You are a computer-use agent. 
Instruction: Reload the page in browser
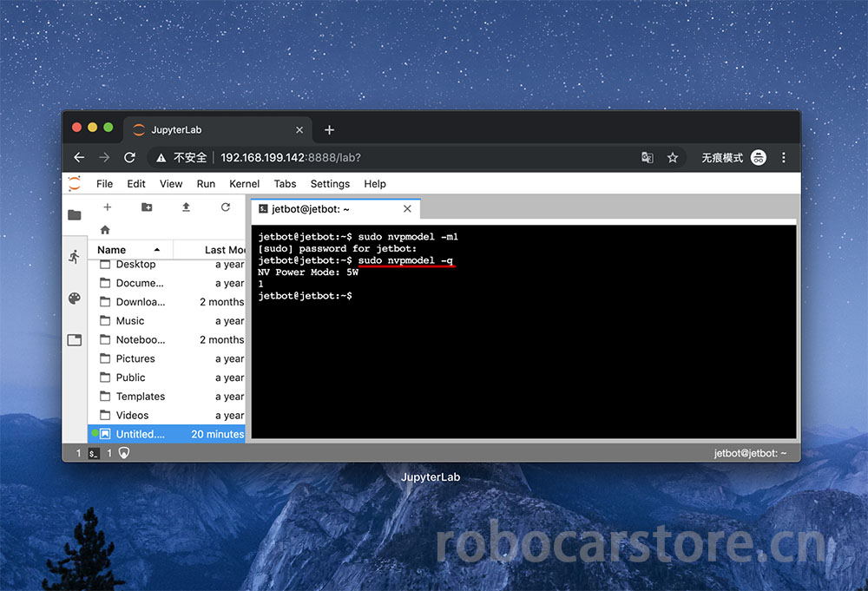coord(130,158)
